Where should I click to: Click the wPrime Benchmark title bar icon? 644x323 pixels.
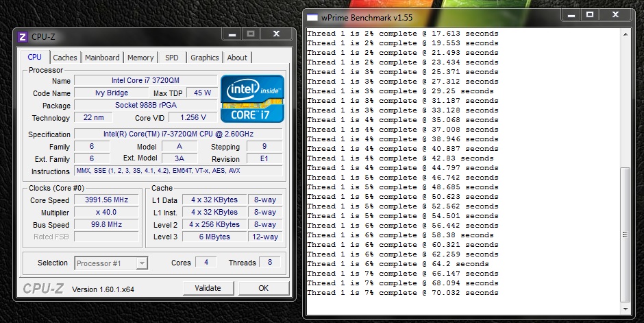point(312,18)
